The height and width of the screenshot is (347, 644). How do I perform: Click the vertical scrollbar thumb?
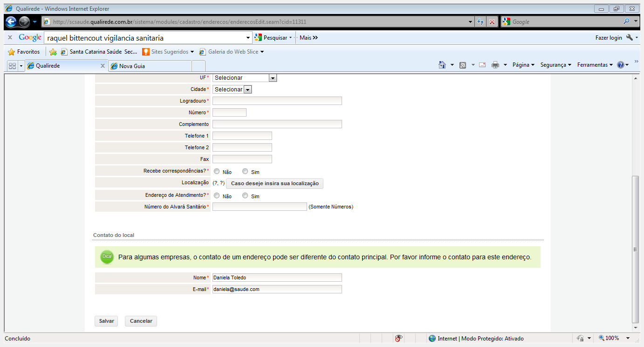[x=636, y=250]
